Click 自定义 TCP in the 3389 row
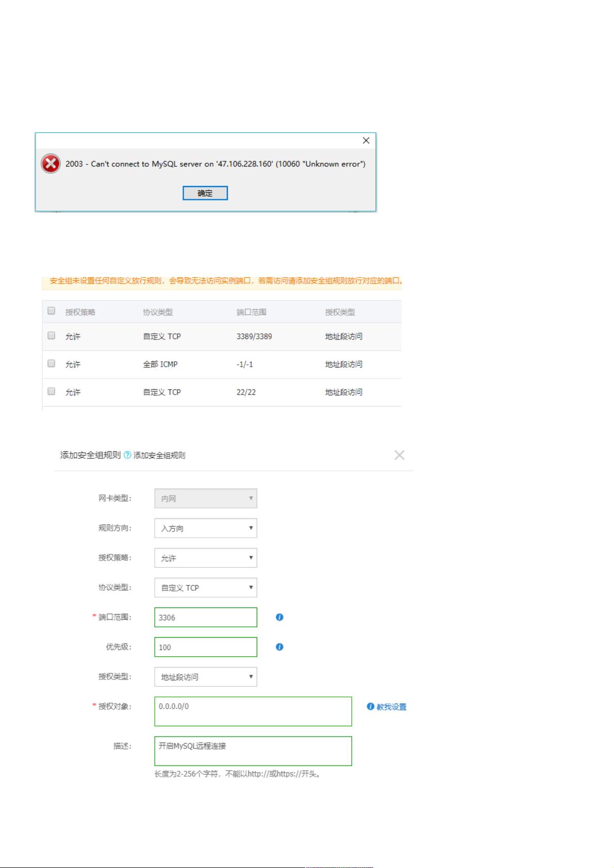The image size is (614, 868). (162, 336)
